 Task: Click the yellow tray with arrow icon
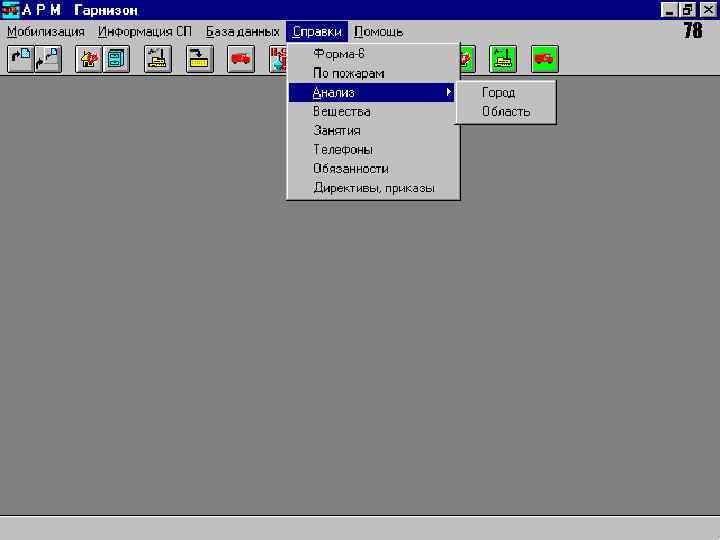coord(200,59)
